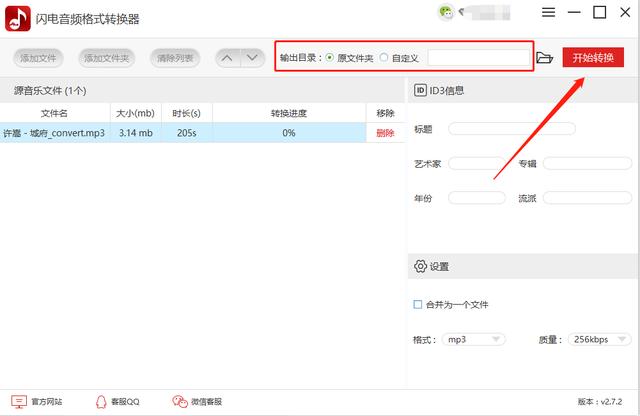Move file up with up arrow
The height and width of the screenshot is (416, 640).
click(228, 58)
